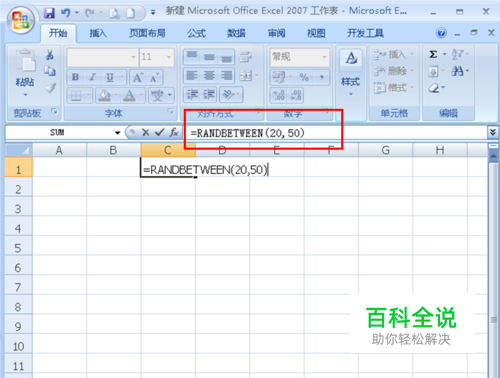The height and width of the screenshot is (378, 500).
Task: Increase indent in alignment group
Action: pyautogui.click(x=209, y=94)
